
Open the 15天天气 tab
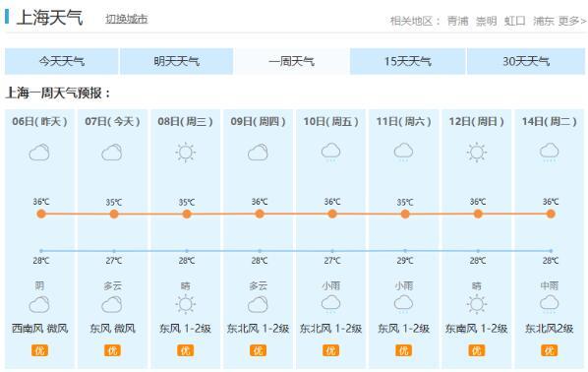pos(408,61)
